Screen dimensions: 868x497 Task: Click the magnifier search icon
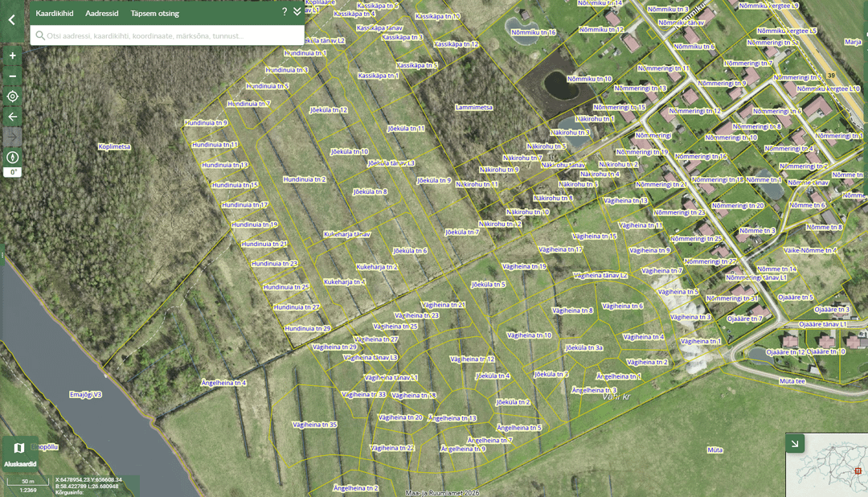click(x=39, y=35)
